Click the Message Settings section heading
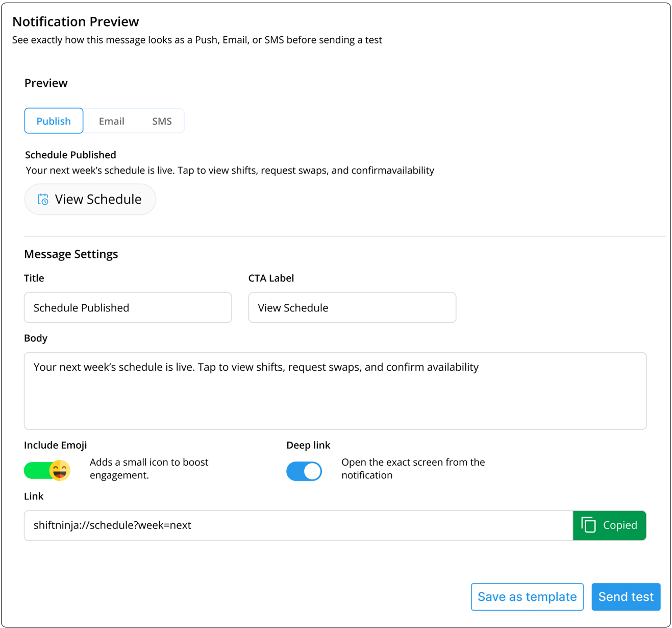Image resolution: width=672 pixels, height=628 pixels. [x=71, y=254]
